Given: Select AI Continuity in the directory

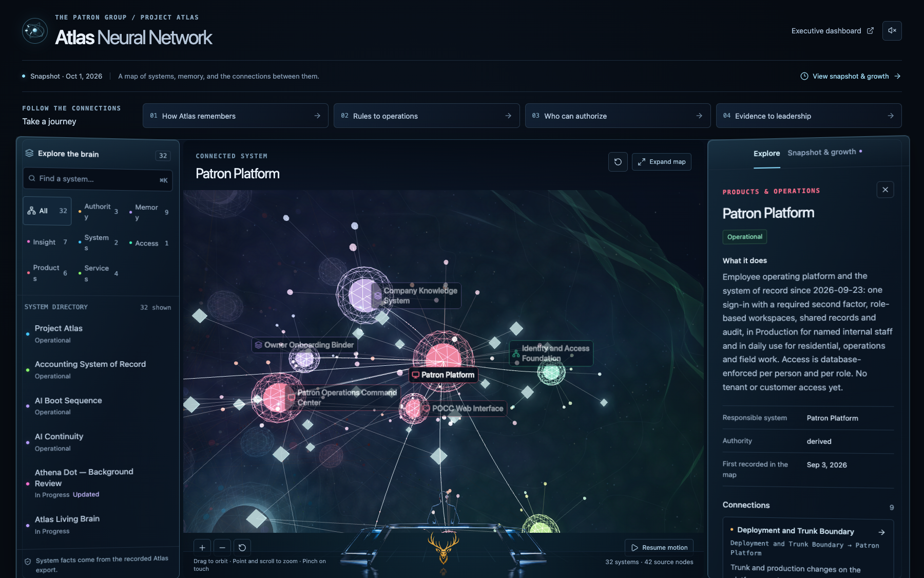Looking at the screenshot, I should point(99,442).
